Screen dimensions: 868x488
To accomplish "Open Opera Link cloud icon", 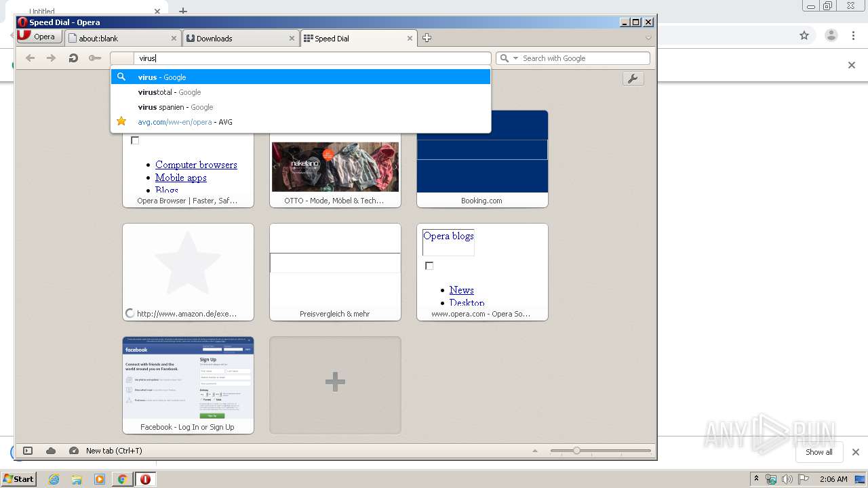I will [51, 451].
